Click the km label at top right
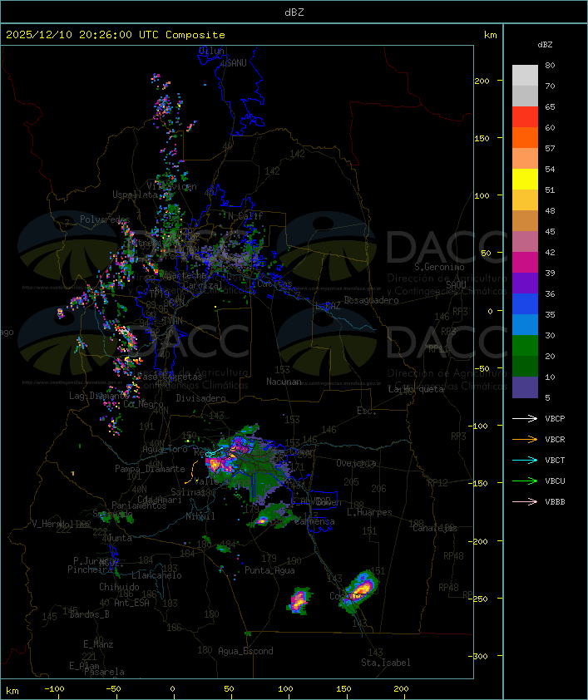Screen dimensions: 588x700 [x=490, y=35]
